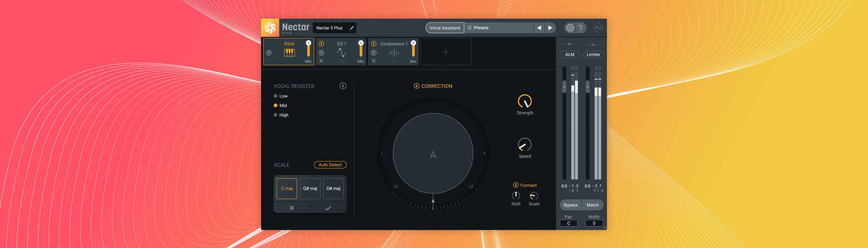
Task: Add a new module with plus
Action: 446,52
